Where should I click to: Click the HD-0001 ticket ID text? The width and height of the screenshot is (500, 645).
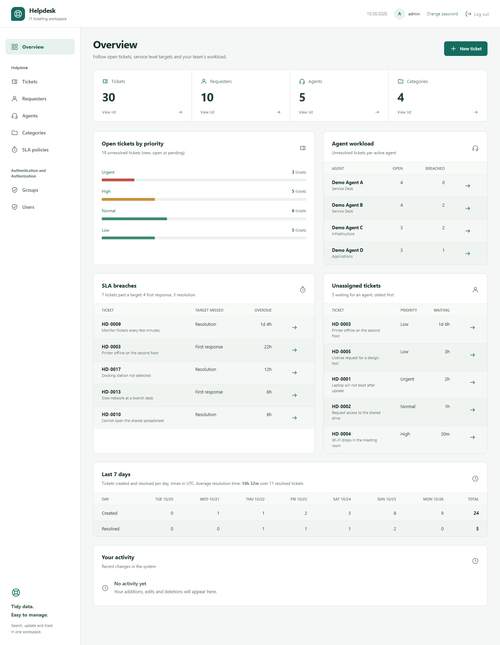(341, 379)
